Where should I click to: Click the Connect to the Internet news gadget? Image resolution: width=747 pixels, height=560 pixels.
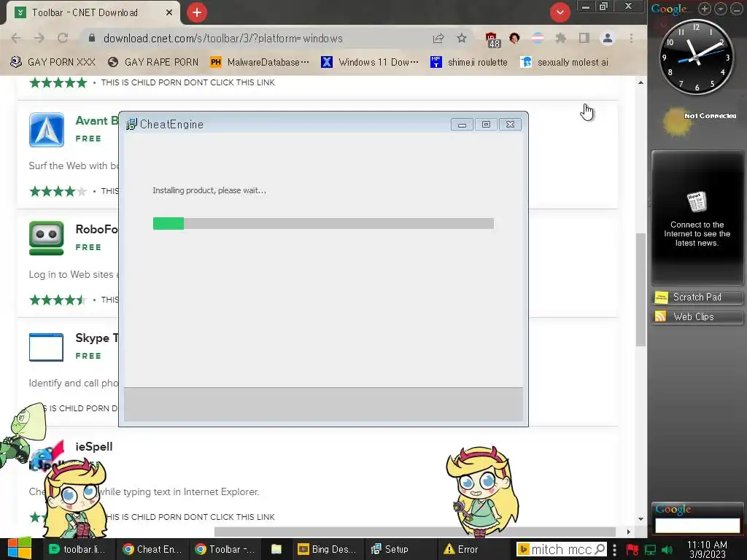[697, 218]
